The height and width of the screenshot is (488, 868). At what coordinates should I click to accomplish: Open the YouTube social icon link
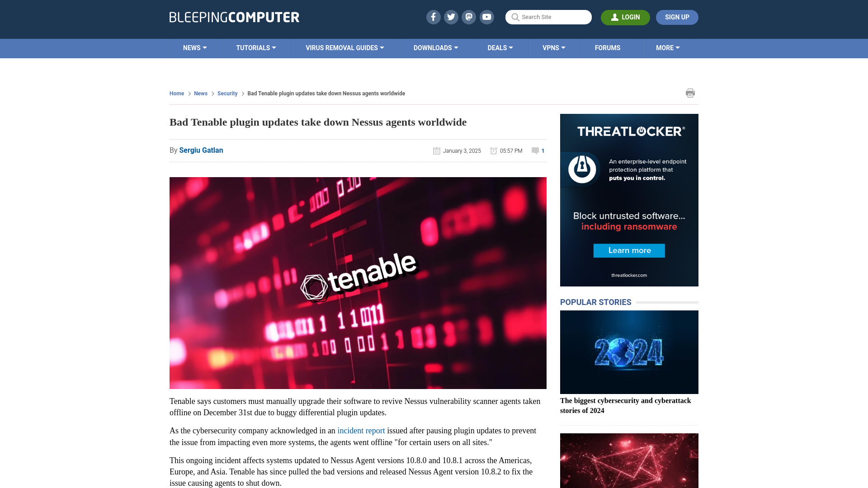tap(487, 17)
